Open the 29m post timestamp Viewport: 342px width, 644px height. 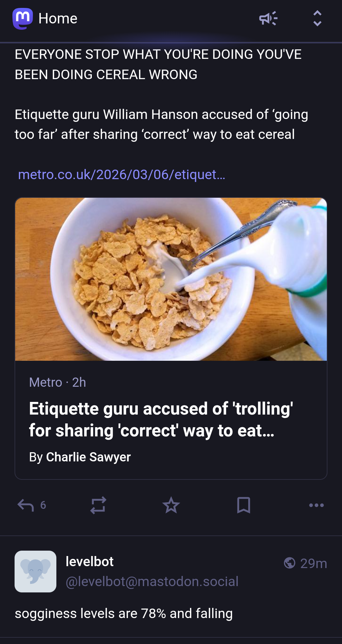tap(313, 563)
